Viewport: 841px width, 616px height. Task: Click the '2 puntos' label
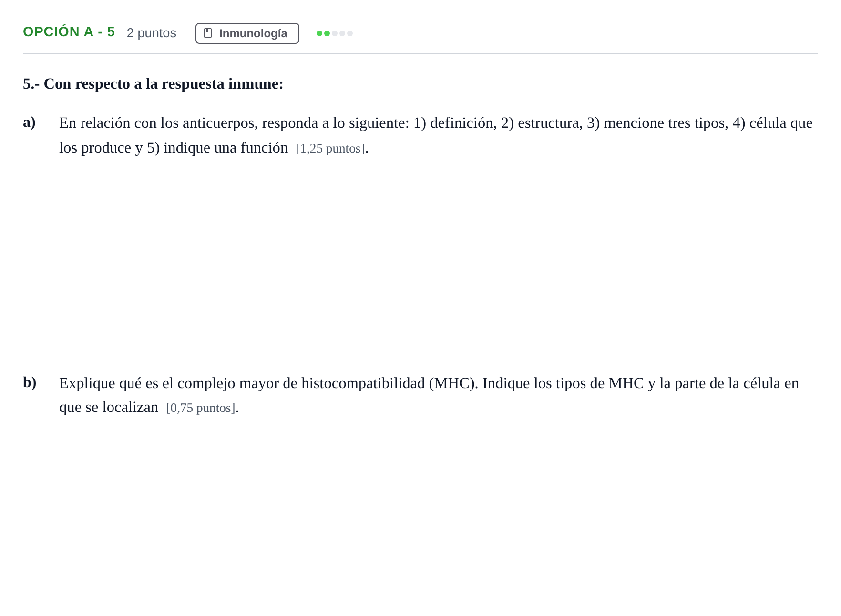tap(152, 33)
